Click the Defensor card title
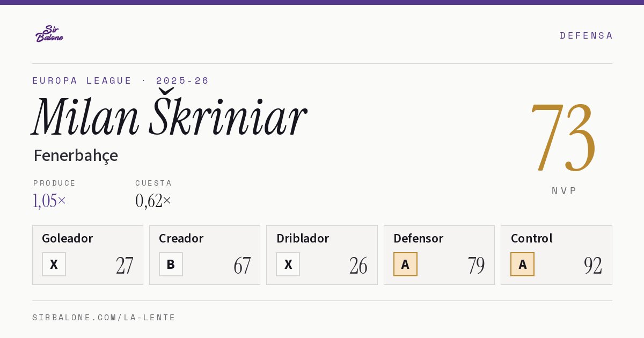The width and height of the screenshot is (644, 338). (x=419, y=238)
